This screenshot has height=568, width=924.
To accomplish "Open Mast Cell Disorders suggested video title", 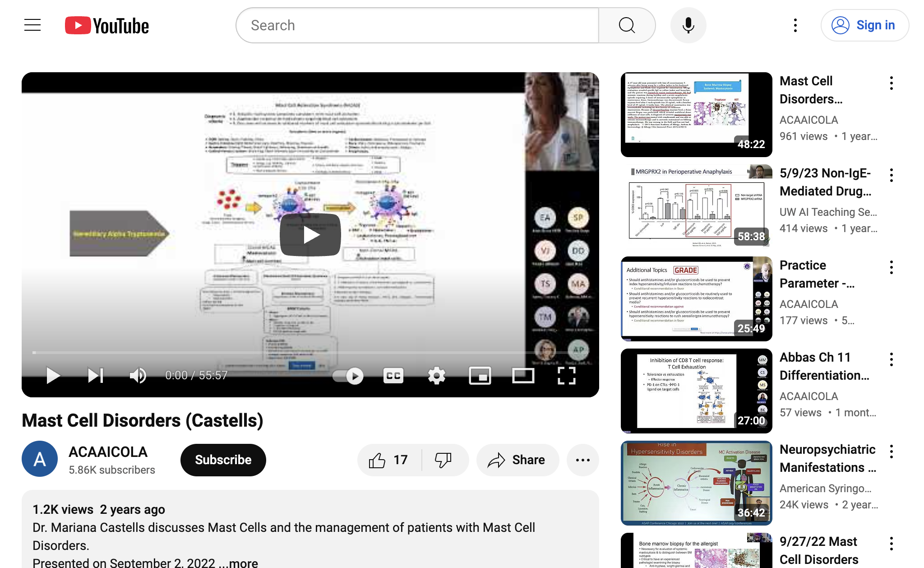I will coord(811,90).
